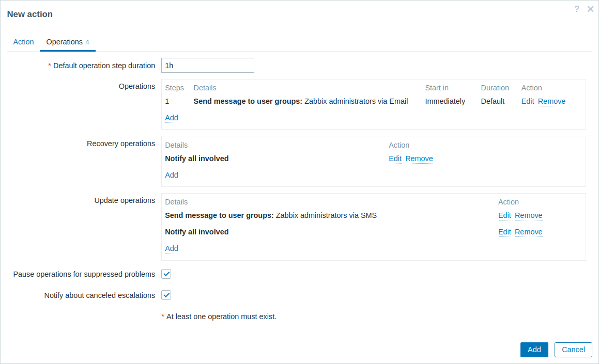Image resolution: width=599 pixels, height=364 pixels.
Task: Remove the SMS update operation
Action: [x=528, y=215]
